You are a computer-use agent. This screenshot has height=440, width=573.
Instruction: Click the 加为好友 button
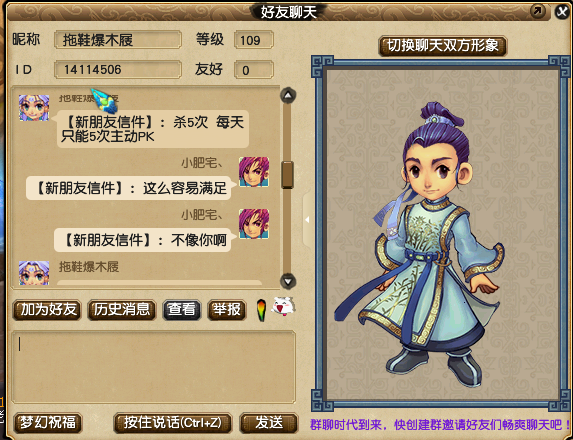pos(47,310)
